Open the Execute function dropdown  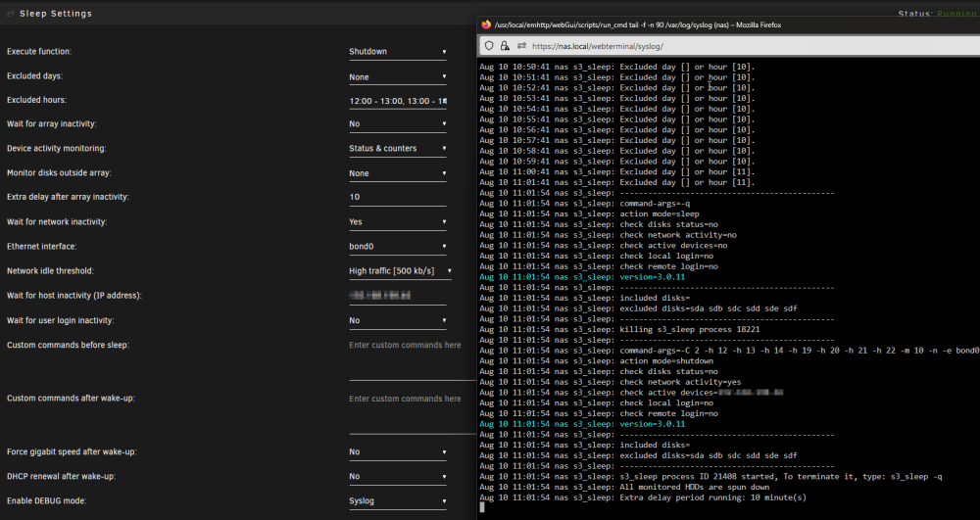398,52
